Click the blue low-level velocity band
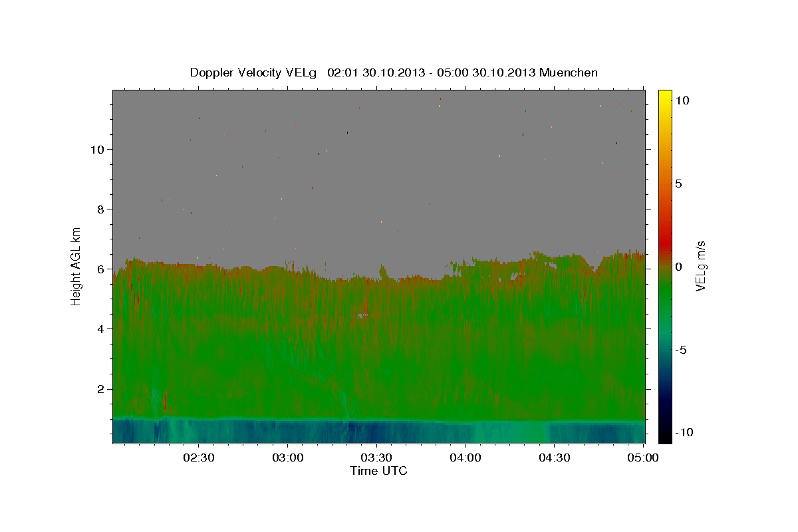 click(378, 431)
